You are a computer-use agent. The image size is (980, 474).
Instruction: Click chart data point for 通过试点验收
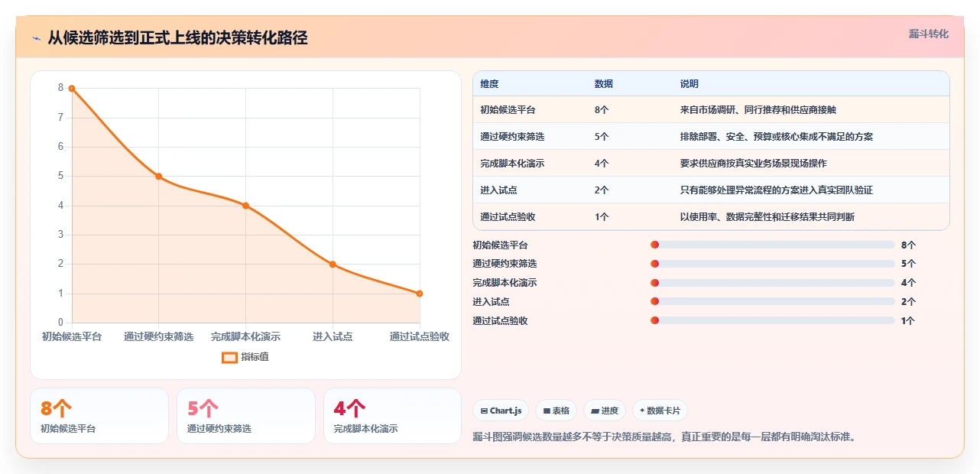420,294
